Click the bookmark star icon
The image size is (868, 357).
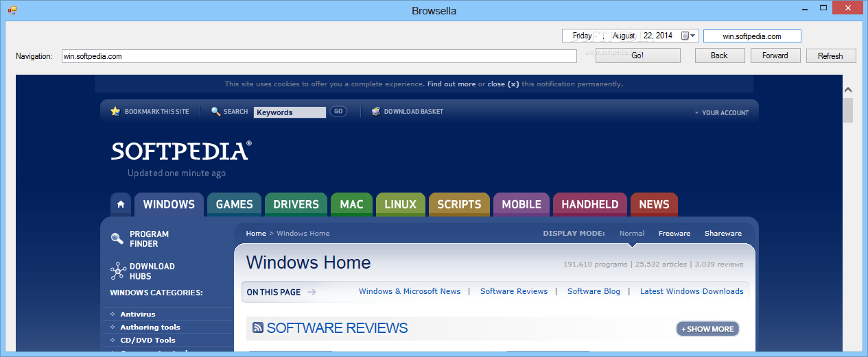(115, 111)
